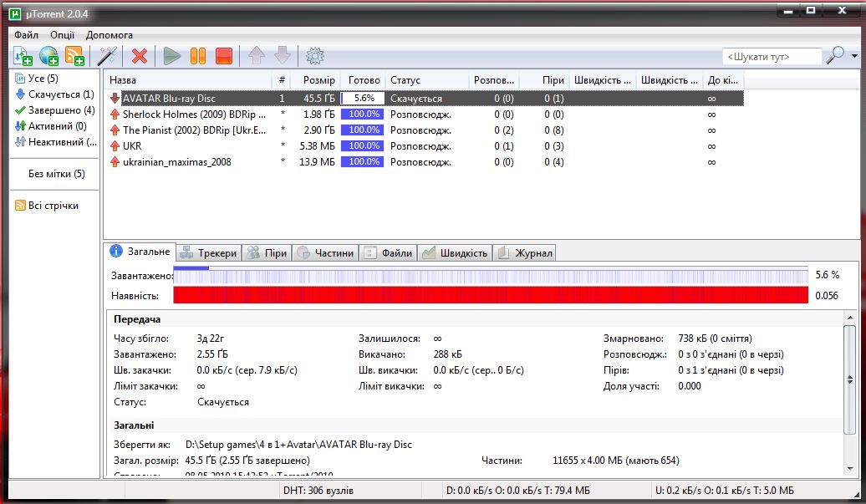Click save path 'D:\Setup games\4 в 1+Avatar'
Image resolution: width=866 pixels, height=504 pixels.
(298, 445)
